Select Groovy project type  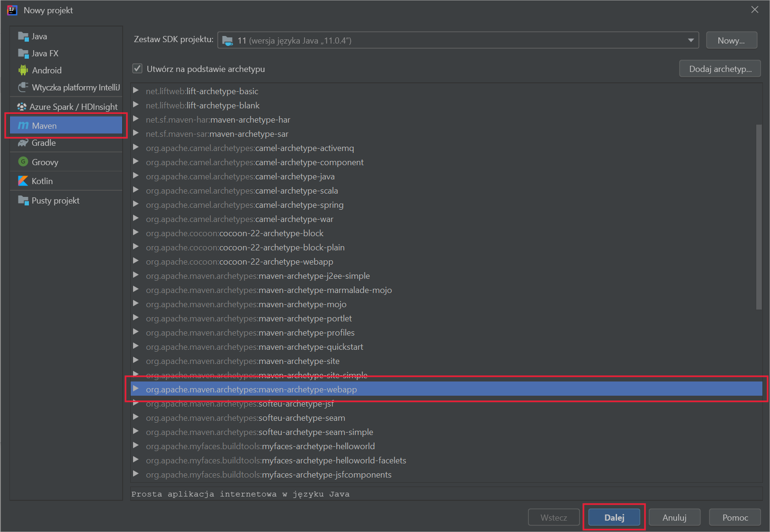[66, 162]
